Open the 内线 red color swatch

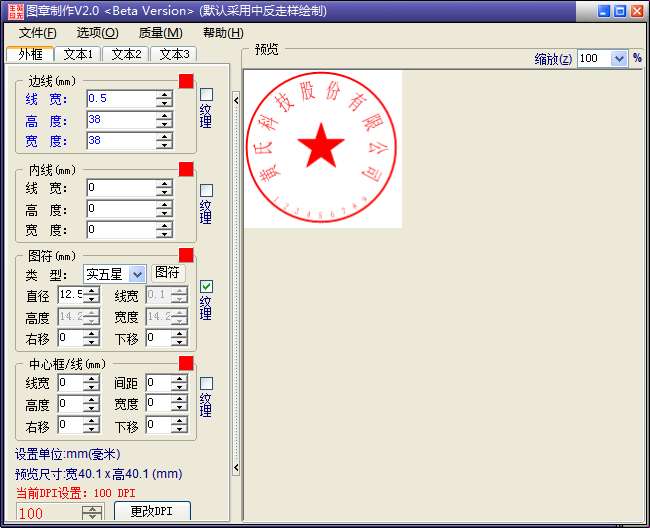click(186, 169)
